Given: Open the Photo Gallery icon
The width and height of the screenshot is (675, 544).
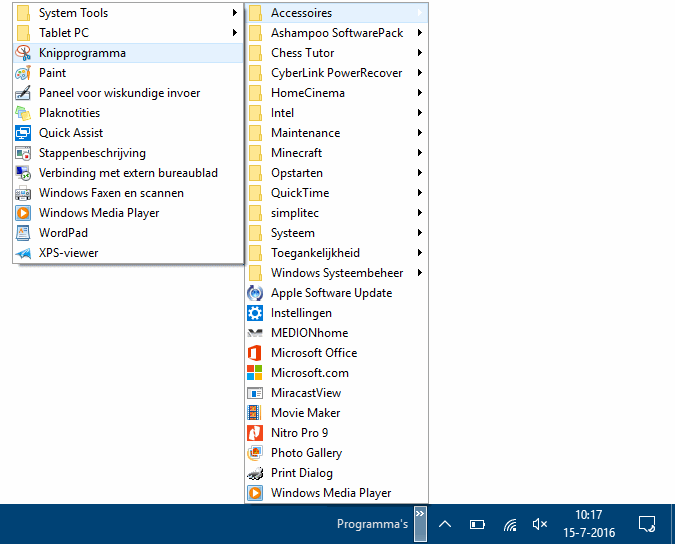Looking at the screenshot, I should click(255, 453).
